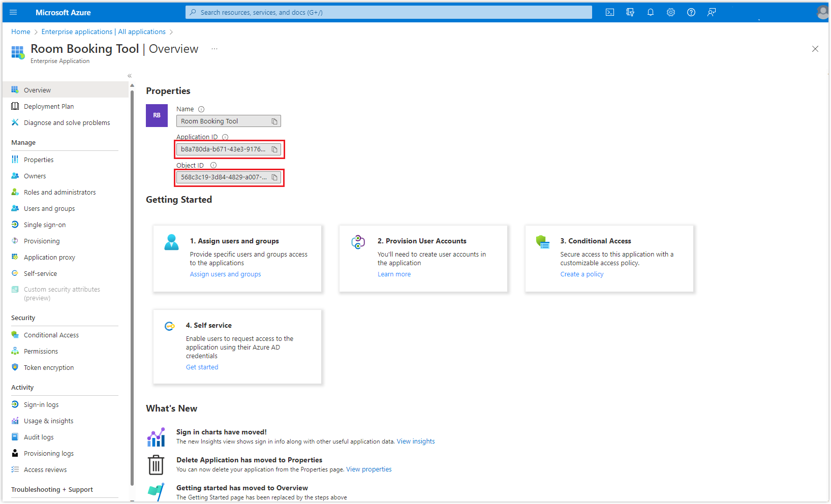The height and width of the screenshot is (504, 831).
Task: Open the portal hamburger menu
Action: tap(13, 12)
